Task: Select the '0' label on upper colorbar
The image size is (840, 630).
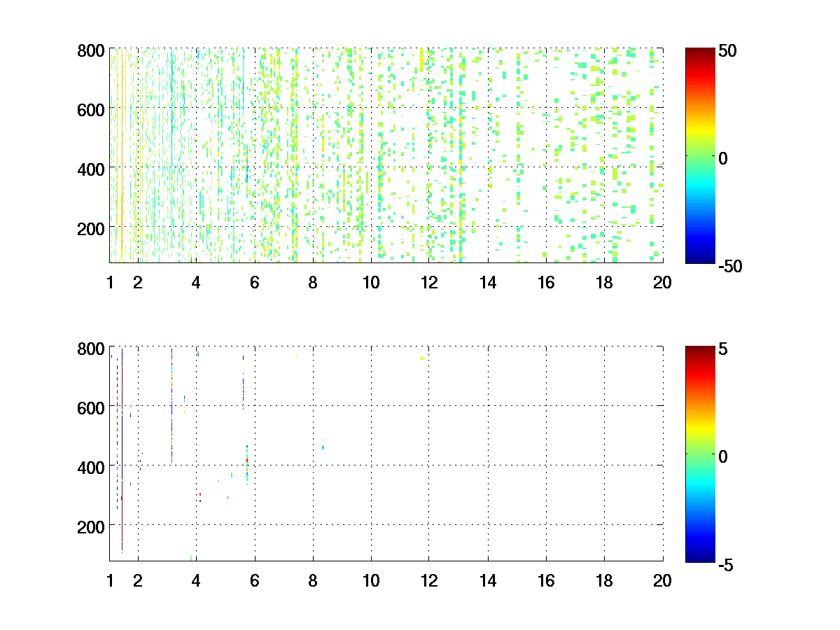Action: [723, 159]
